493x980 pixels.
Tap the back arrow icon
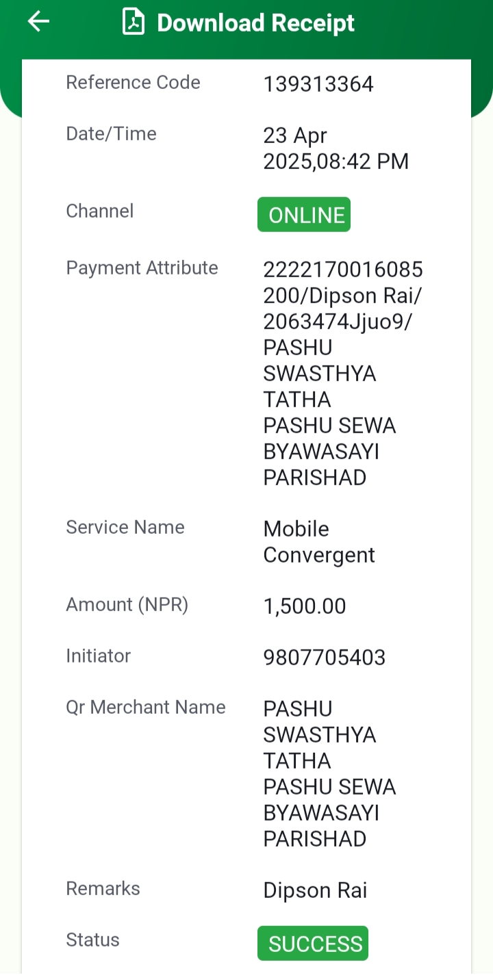(x=38, y=22)
